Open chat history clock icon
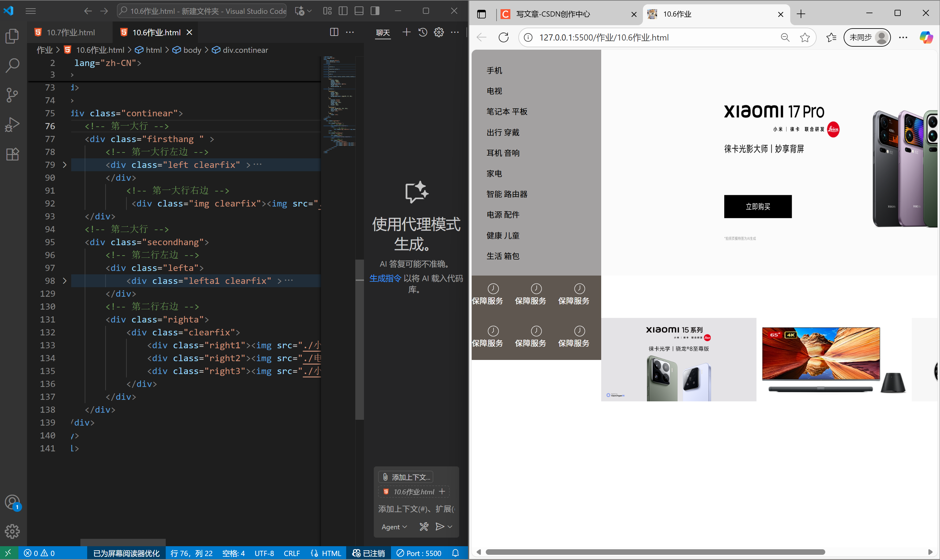 (423, 33)
